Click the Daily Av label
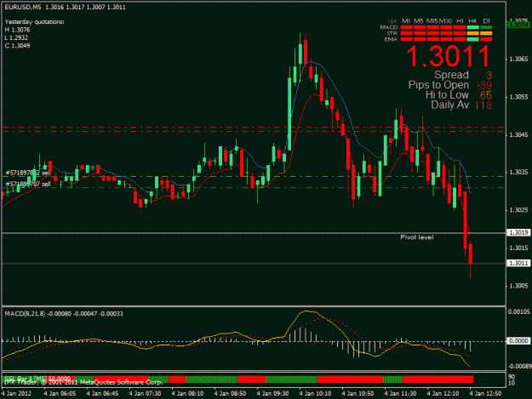This screenshot has width=532, height=399. point(450,105)
